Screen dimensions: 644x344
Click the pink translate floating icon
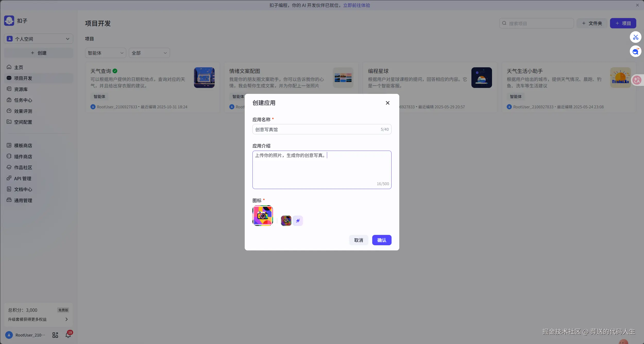coord(637,80)
